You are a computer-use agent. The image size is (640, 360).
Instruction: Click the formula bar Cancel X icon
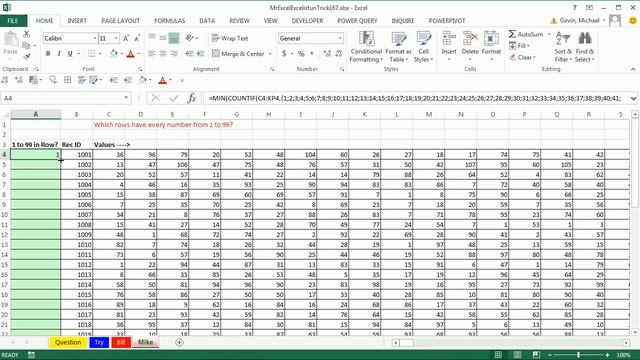[156, 98]
